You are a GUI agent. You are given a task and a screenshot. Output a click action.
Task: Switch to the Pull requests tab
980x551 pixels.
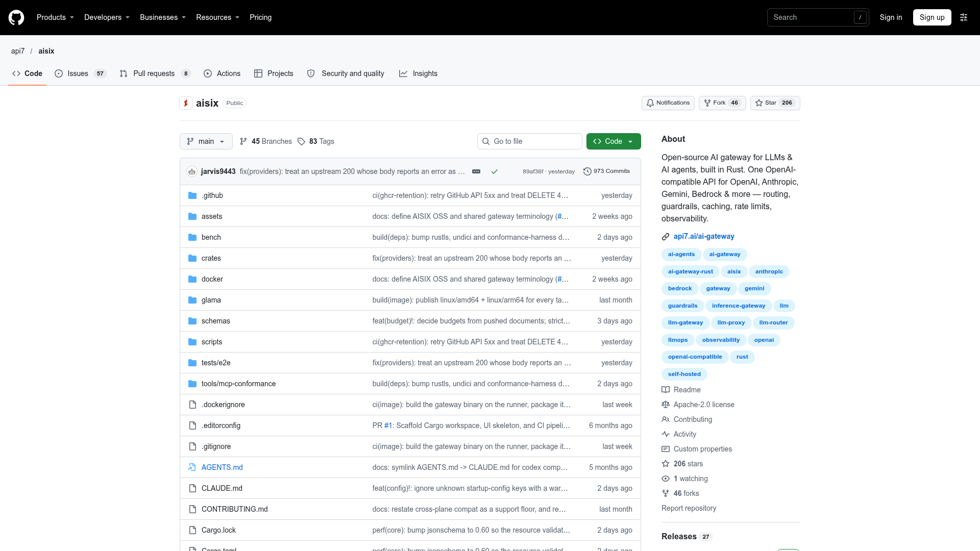[x=155, y=73]
